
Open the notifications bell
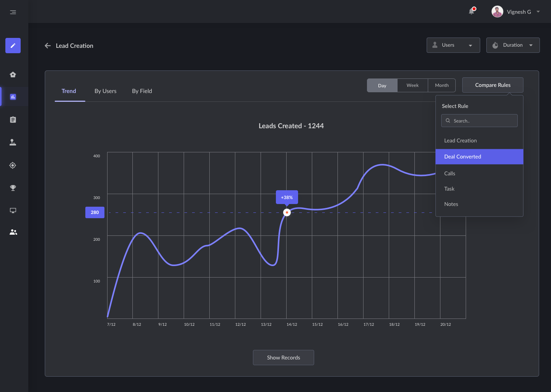[472, 11]
